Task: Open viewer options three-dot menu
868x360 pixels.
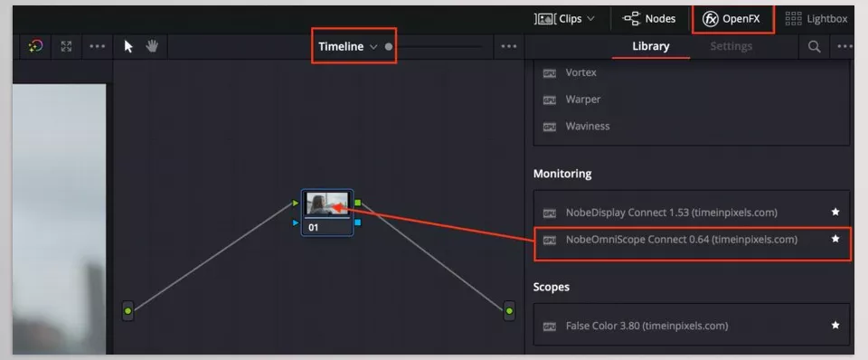Action: [x=97, y=46]
